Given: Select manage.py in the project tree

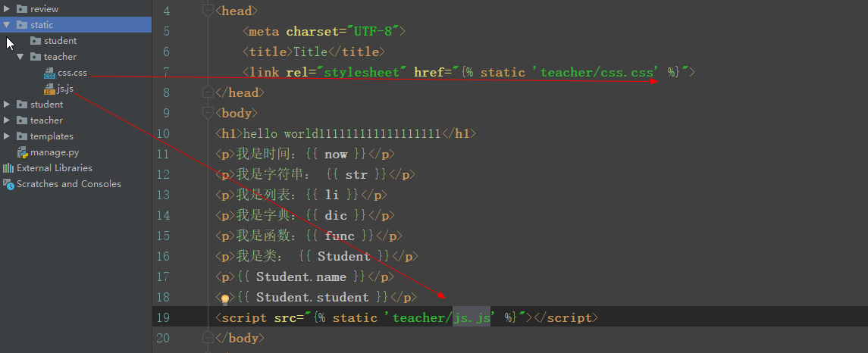Looking at the screenshot, I should pos(55,152).
